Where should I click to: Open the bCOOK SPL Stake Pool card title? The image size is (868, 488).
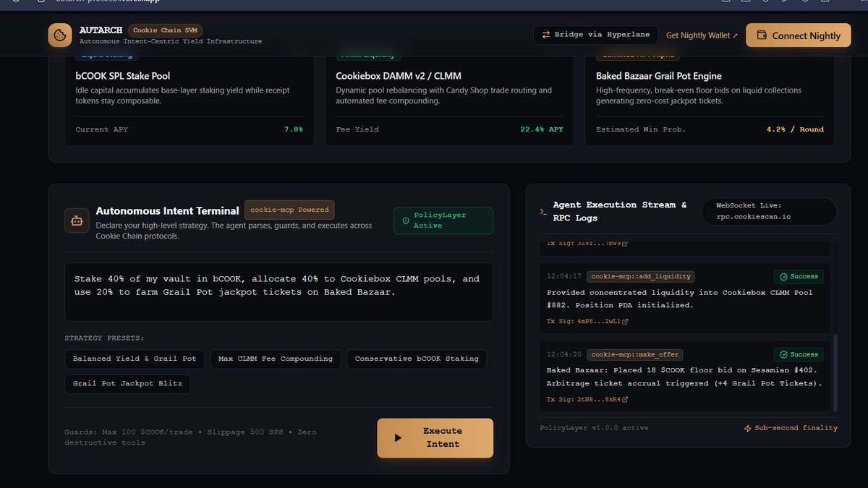(123, 76)
